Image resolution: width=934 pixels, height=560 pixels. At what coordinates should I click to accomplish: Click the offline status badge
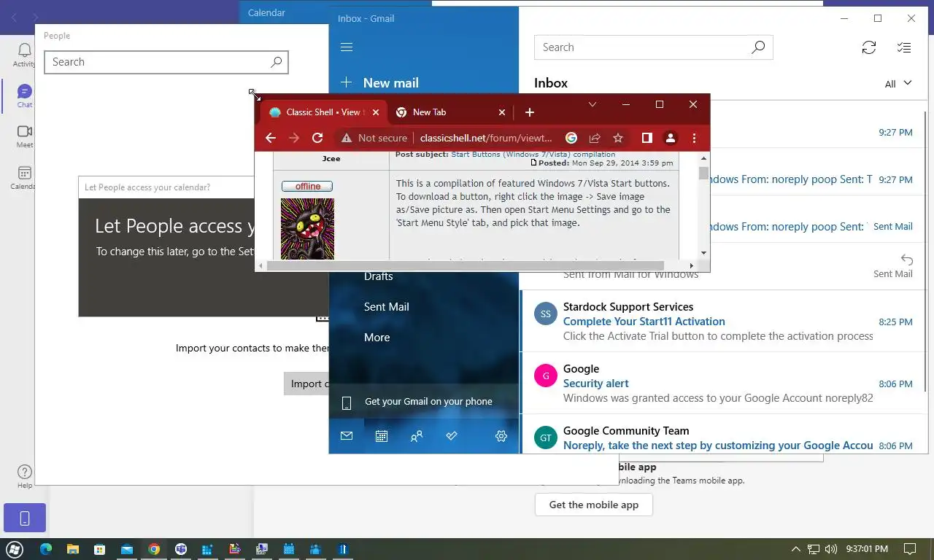(307, 187)
